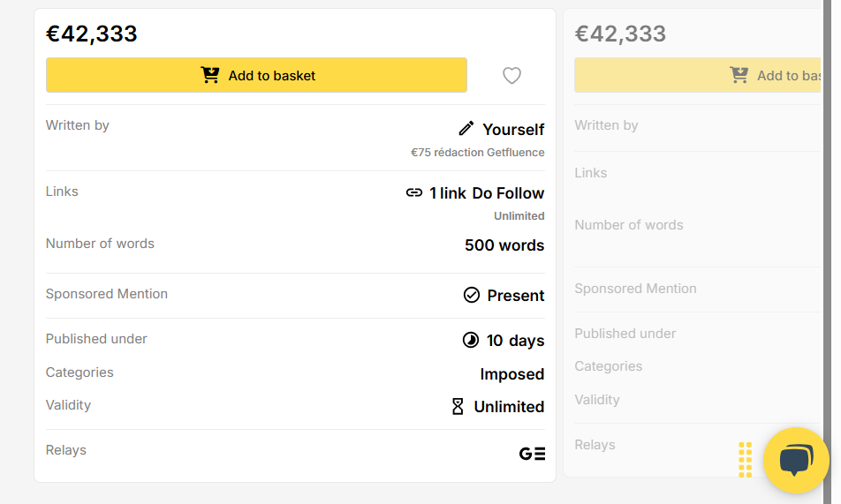
Task: Click the 500 words value
Action: tap(504, 245)
